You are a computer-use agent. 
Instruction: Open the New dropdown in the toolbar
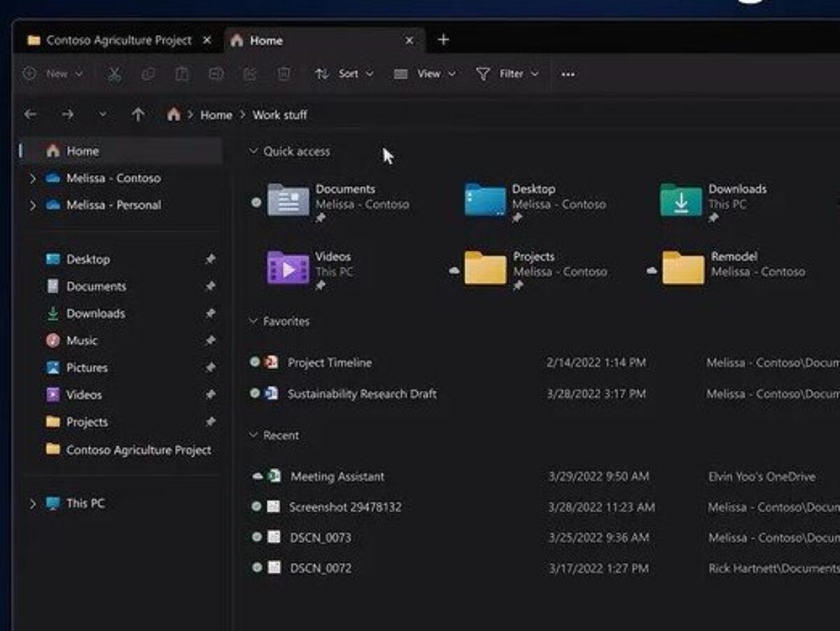(x=53, y=74)
